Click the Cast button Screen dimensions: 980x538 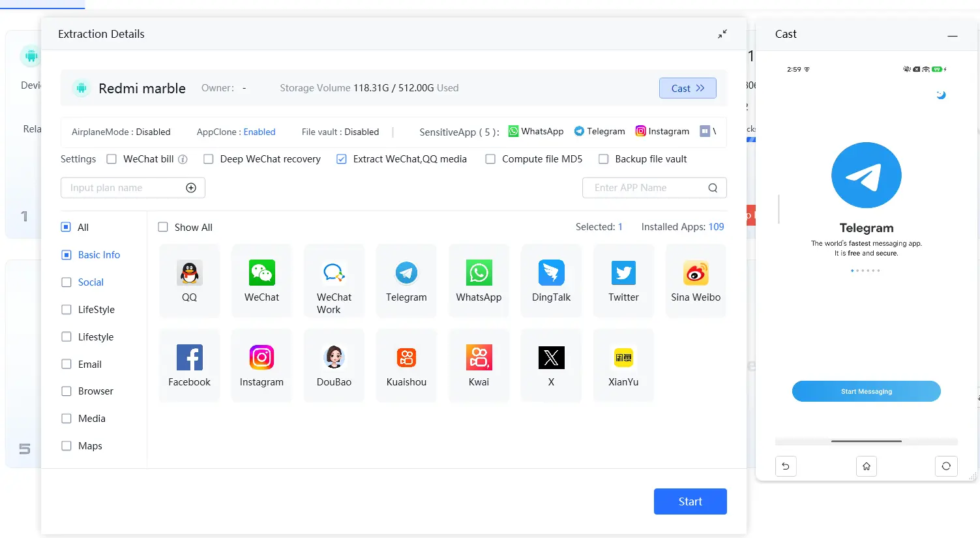[688, 88]
